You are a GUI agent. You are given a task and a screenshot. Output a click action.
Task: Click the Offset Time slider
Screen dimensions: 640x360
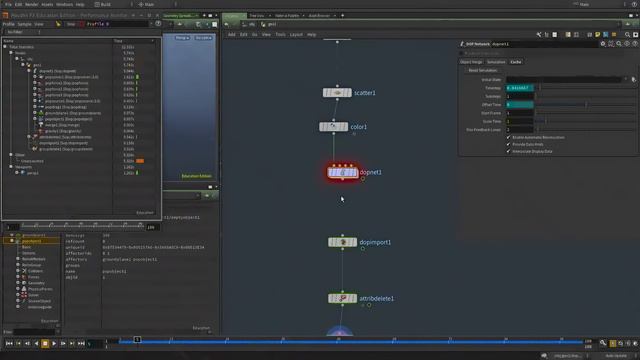coord(586,105)
